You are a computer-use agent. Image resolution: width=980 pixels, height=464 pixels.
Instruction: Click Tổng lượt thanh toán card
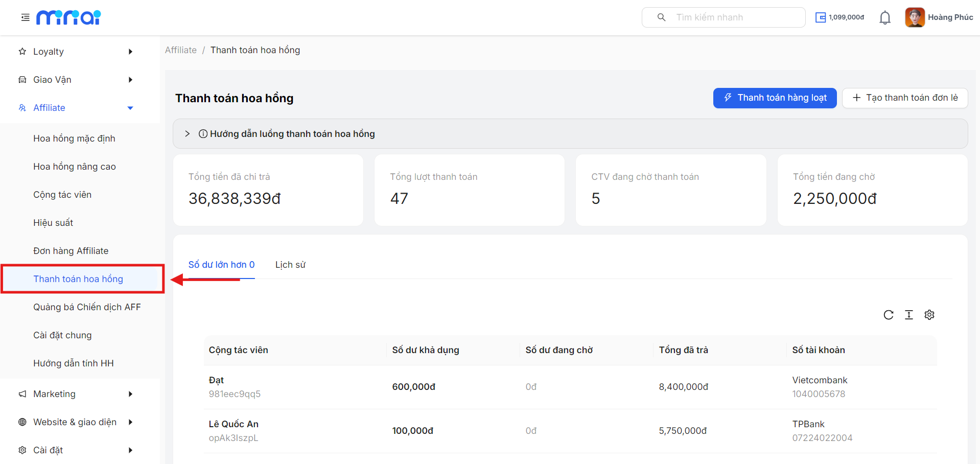470,190
